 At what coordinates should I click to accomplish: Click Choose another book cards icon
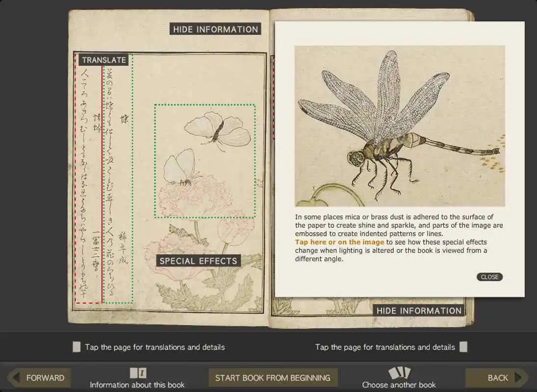click(399, 373)
